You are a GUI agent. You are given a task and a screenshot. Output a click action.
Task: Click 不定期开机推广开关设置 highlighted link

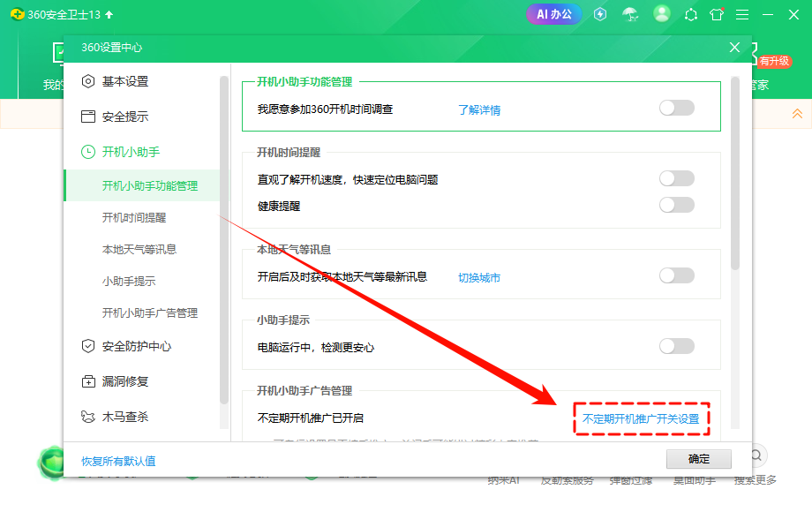coord(642,419)
